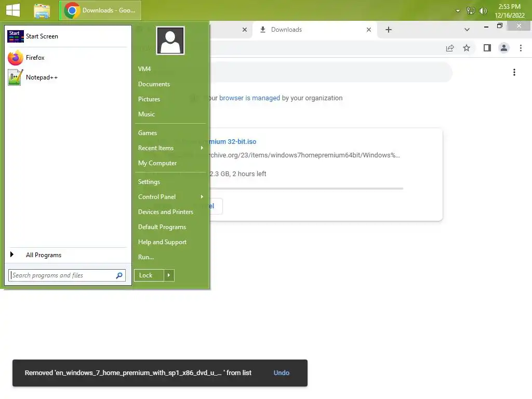Toggle the Chrome side panel
Viewport: 532px width, 399px height.
pyautogui.click(x=487, y=48)
